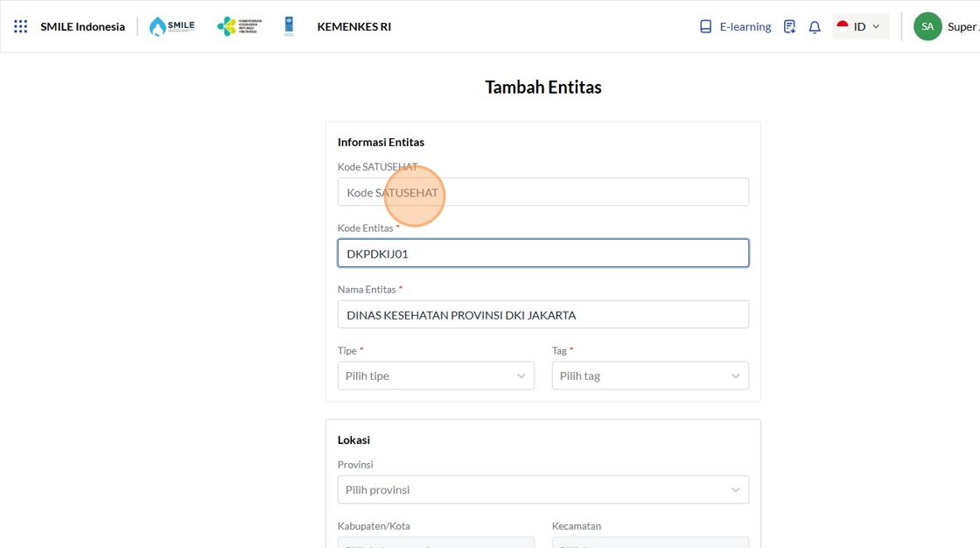Click the SA user avatar
Viewport: 980px width, 548px height.
[x=927, y=26]
